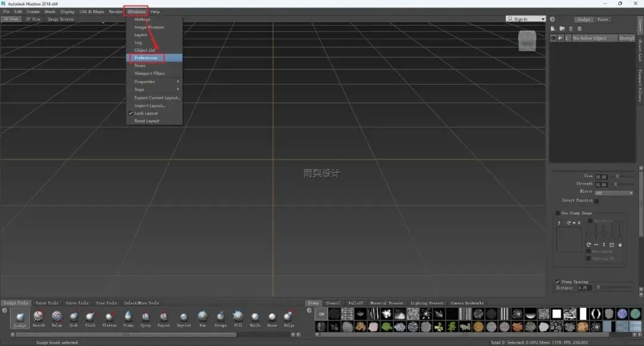Viewport: 644px width, 346px height.
Task: Switch to the Stencil tab
Action: (x=333, y=303)
